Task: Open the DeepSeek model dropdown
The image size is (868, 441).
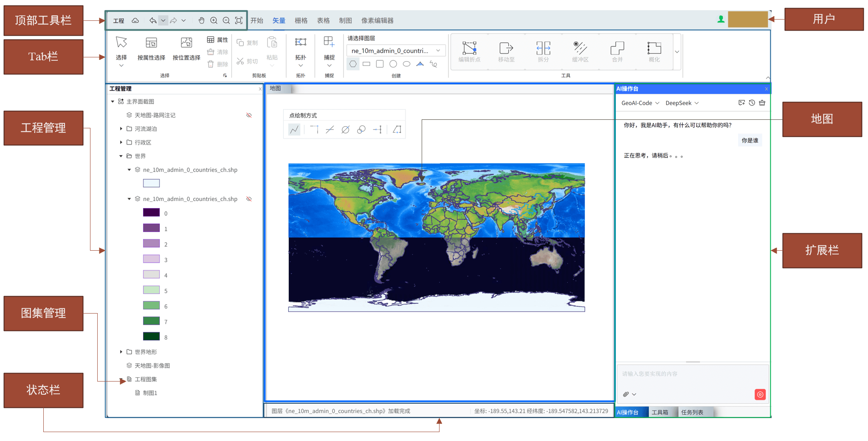Action: [682, 103]
